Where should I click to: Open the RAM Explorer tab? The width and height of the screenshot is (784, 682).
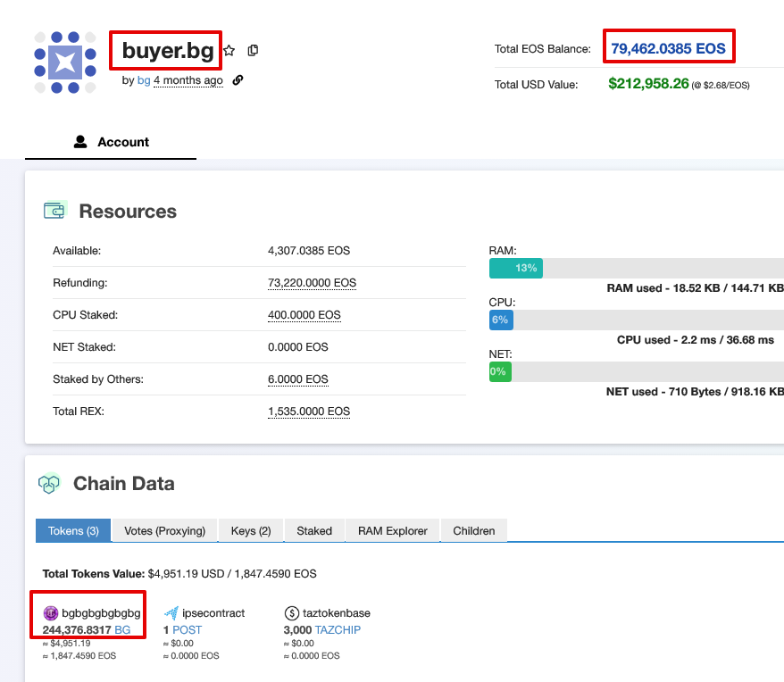[x=393, y=530]
